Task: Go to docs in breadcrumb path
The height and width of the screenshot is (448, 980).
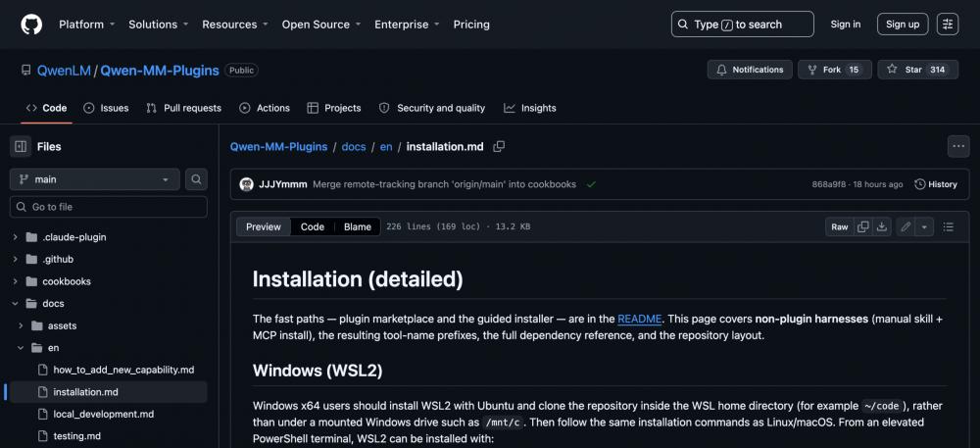Action: coord(354,146)
